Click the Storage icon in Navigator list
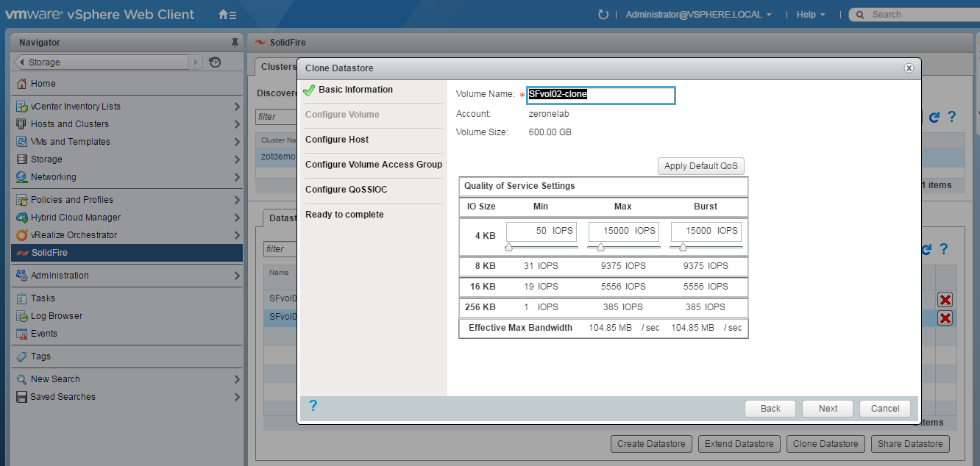Viewport: 980px width, 466px height. tap(22, 159)
